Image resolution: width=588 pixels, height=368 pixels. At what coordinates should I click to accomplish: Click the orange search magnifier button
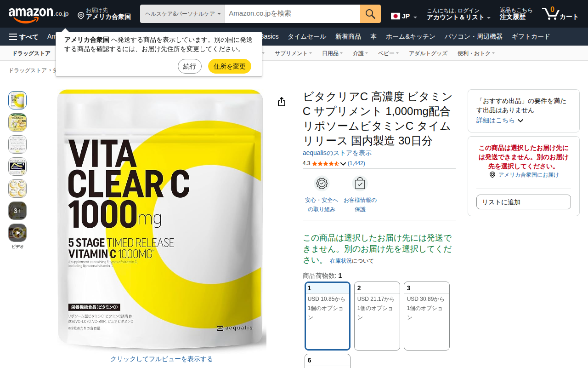370,14
